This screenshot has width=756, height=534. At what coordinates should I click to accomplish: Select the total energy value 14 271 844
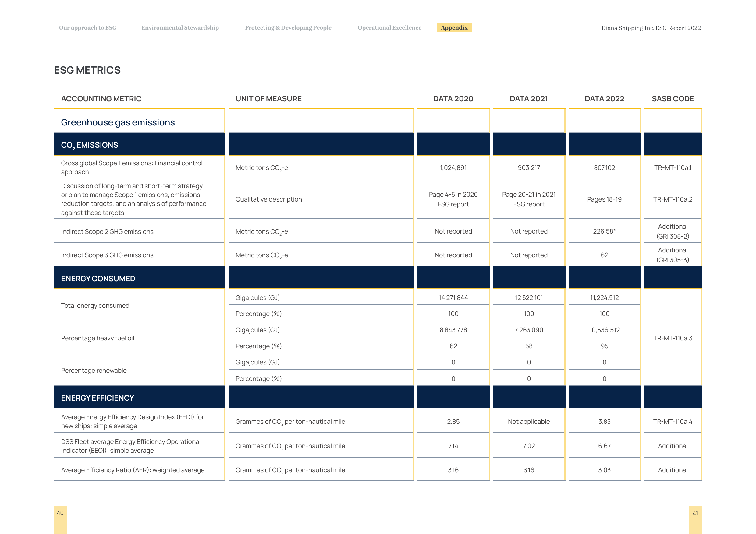click(453, 298)
